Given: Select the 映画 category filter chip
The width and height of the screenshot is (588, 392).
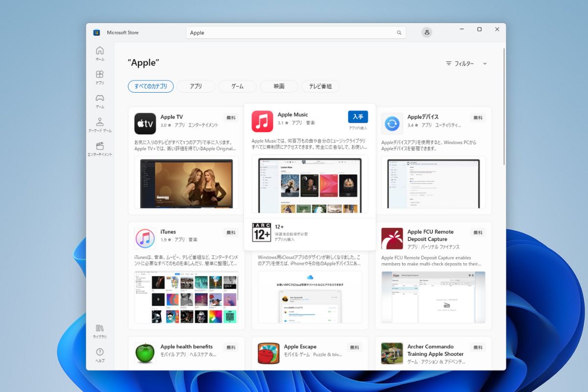Looking at the screenshot, I should coord(278,86).
